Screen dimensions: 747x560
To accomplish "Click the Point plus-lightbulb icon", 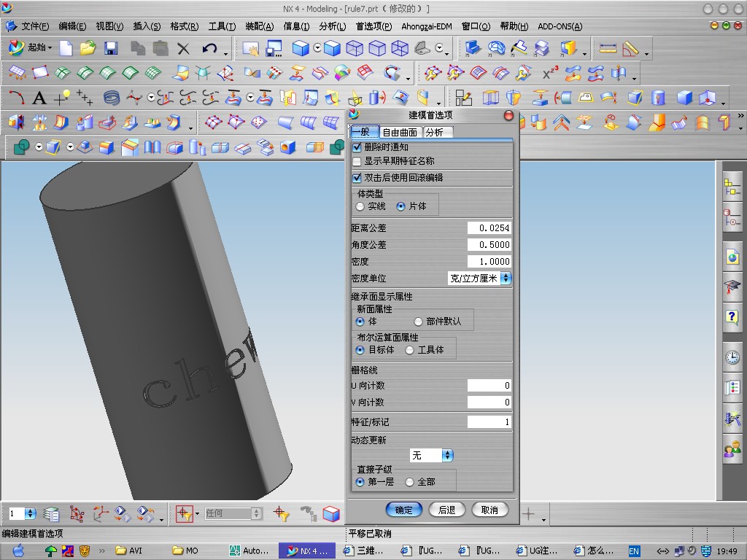I will coord(62,98).
